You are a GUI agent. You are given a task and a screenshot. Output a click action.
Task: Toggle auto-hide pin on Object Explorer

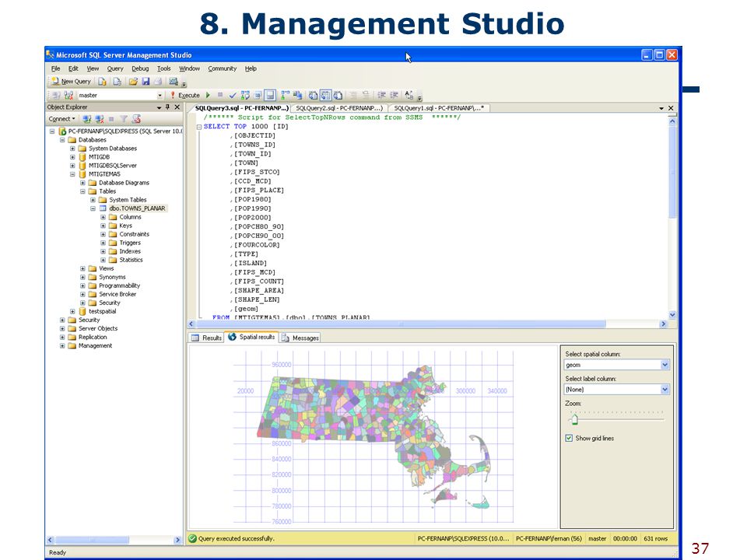pyautogui.click(x=168, y=107)
